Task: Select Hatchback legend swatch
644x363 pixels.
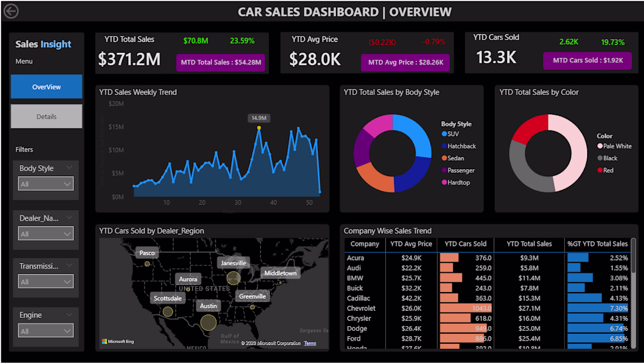Action: 444,146
